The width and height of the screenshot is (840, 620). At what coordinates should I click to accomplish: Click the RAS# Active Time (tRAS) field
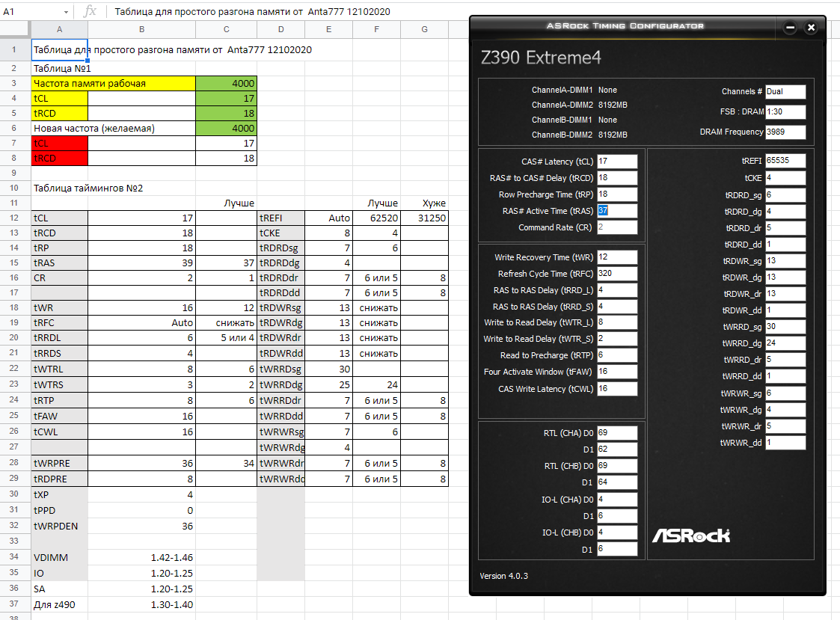click(617, 211)
